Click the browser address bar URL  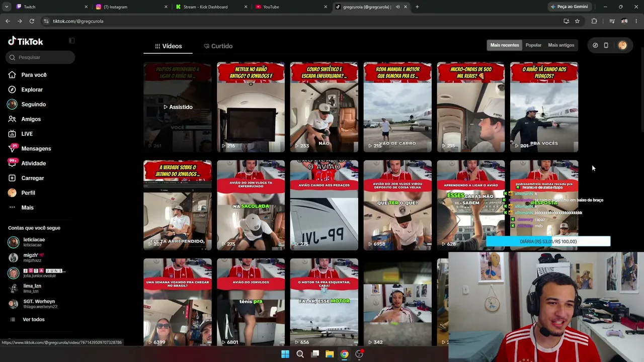tap(78, 21)
